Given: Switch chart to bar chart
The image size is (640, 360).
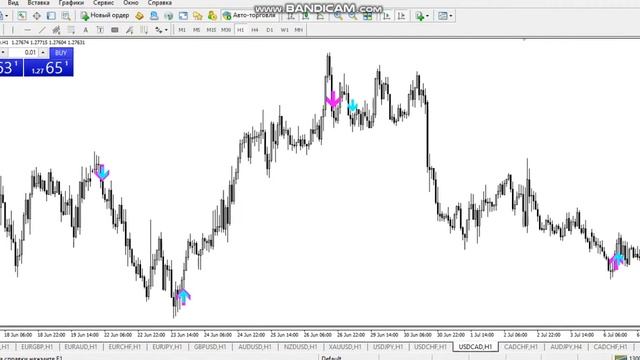Looking at the screenshot, I should 291,16.
